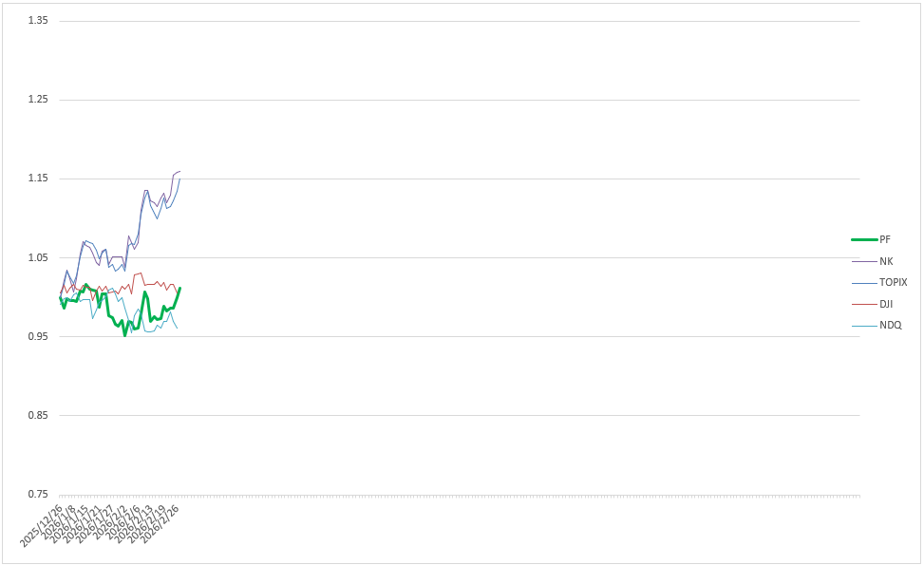Select the thick green PF series line in the plot
The height and width of the screenshot is (565, 924).
coord(145,292)
